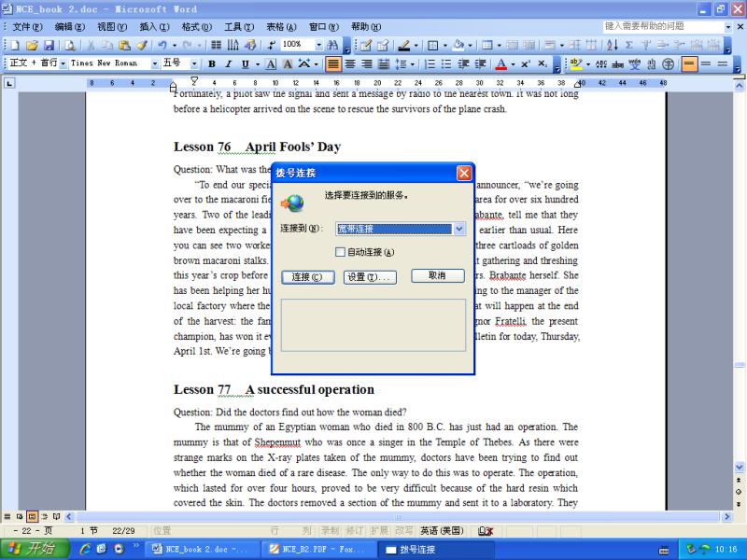Click the Undo arrow icon

(162, 45)
